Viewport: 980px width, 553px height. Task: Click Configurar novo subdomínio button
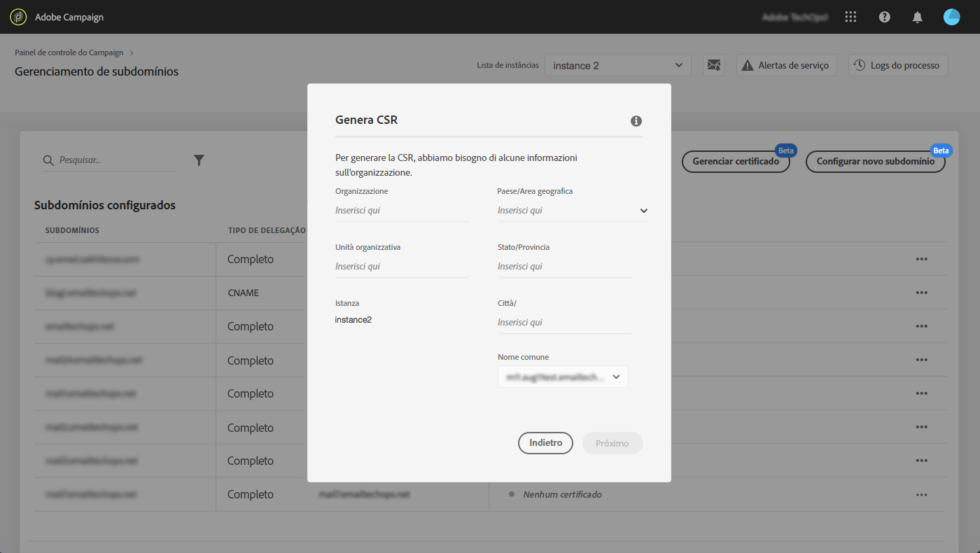coord(876,161)
